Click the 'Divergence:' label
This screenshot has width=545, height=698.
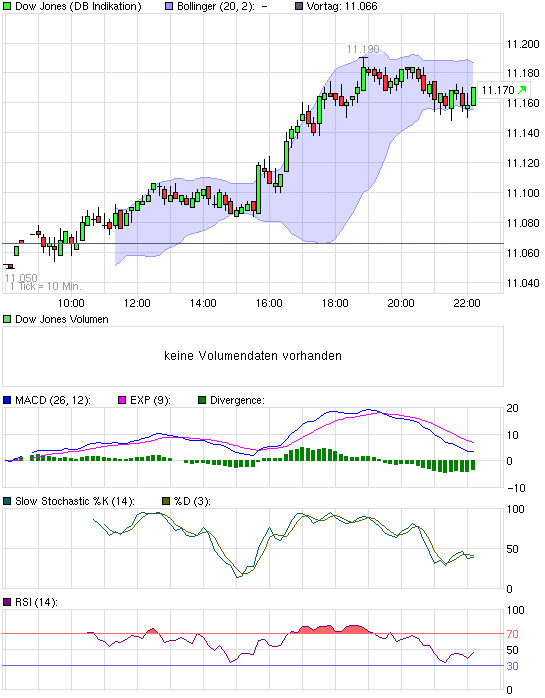[x=237, y=400]
